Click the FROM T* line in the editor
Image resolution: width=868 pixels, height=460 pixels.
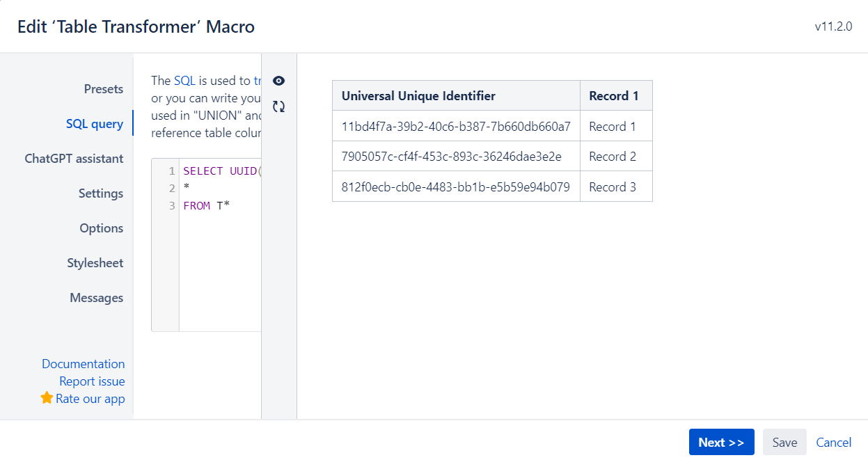point(202,205)
